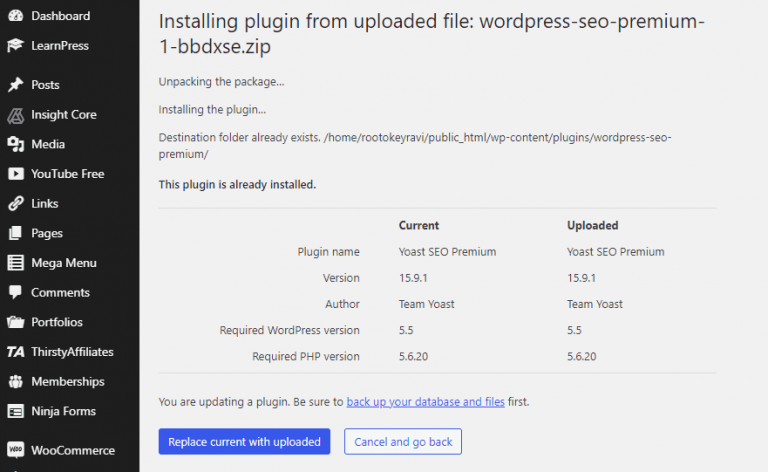Click 5.5 under the Uploaded column
Screen dimensions: 768x472
[574, 330]
